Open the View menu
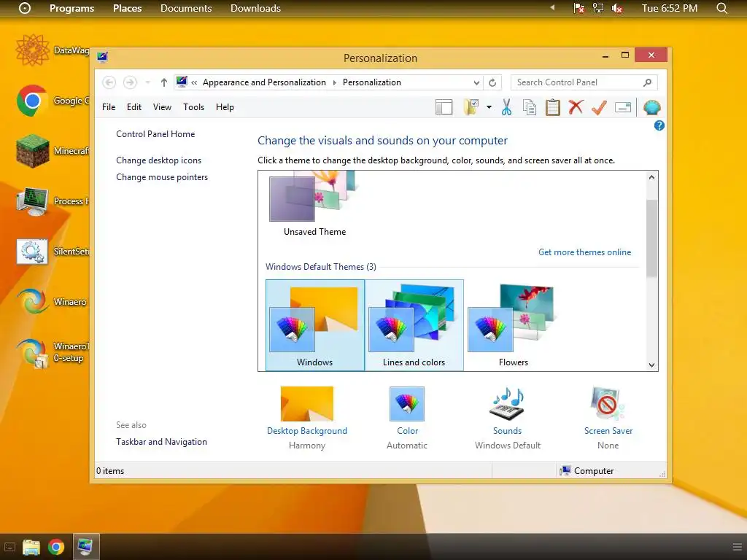 162,107
